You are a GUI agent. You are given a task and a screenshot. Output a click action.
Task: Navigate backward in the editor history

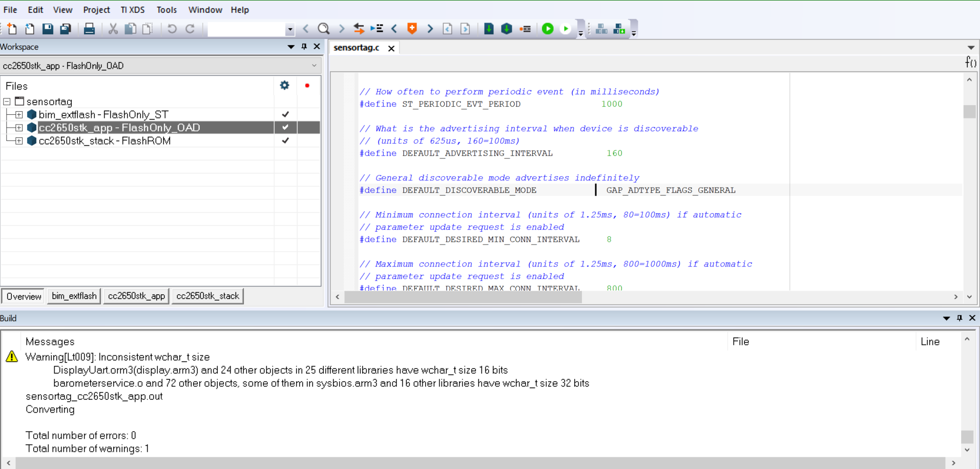point(447,29)
